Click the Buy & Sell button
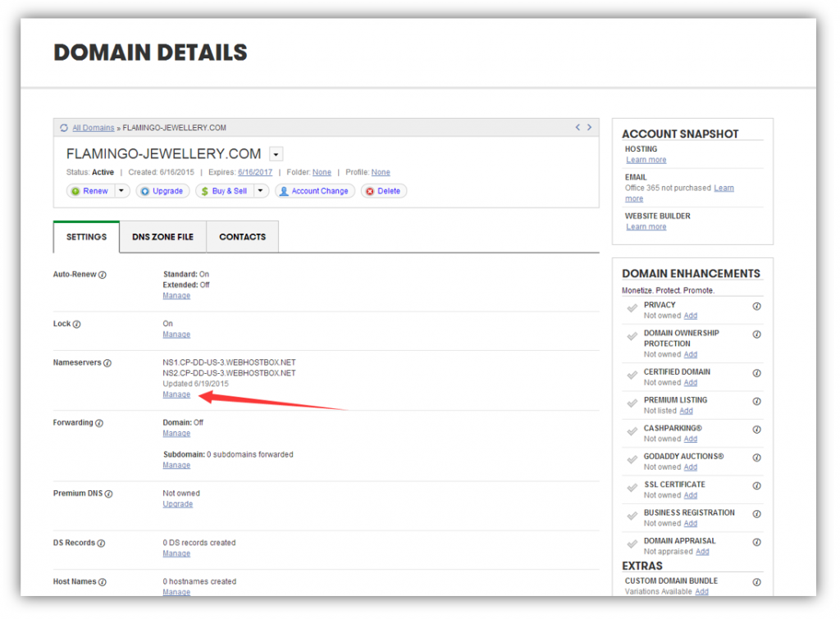 tap(225, 191)
